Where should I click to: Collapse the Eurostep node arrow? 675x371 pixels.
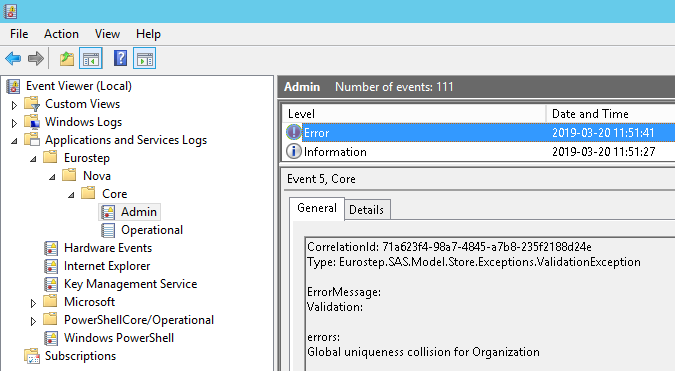(33, 159)
